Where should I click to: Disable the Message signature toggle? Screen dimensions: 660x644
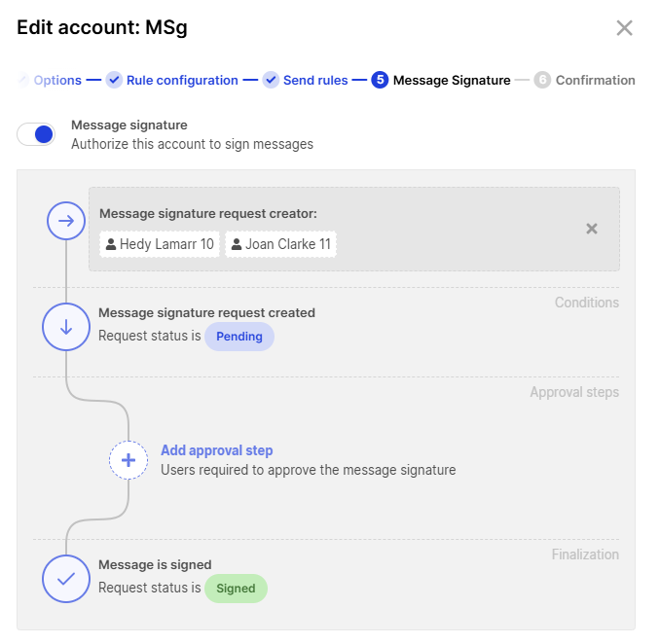tap(37, 134)
